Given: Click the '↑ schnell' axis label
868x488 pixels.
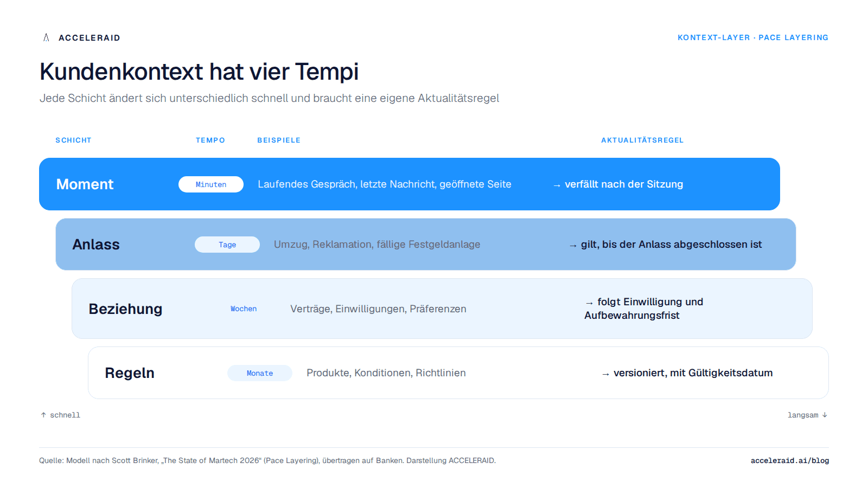Looking at the screenshot, I should 60,415.
